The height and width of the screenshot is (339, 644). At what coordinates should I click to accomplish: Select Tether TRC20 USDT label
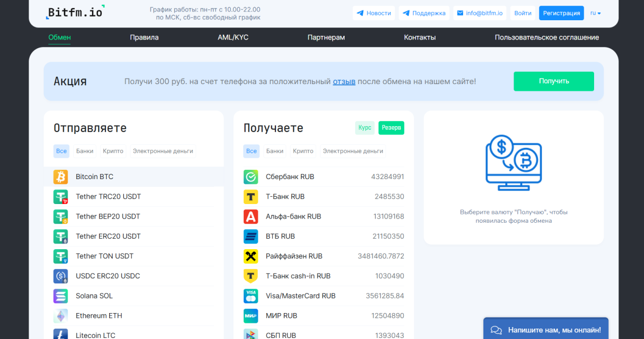point(109,197)
